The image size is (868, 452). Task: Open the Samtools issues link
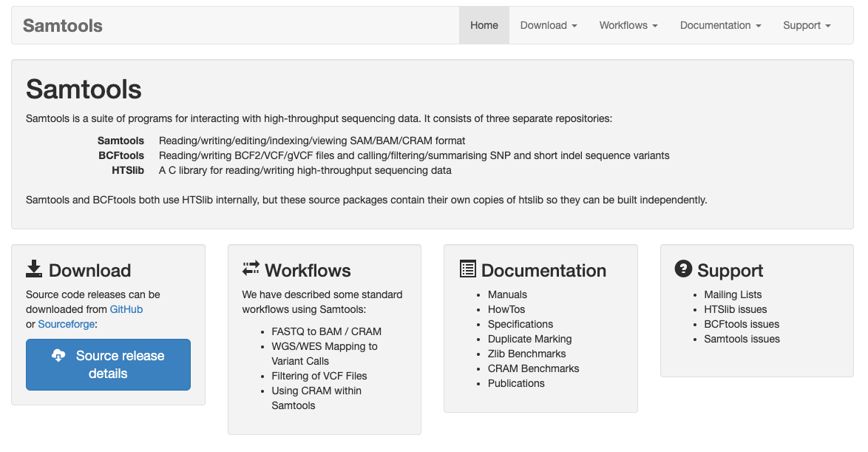742,339
